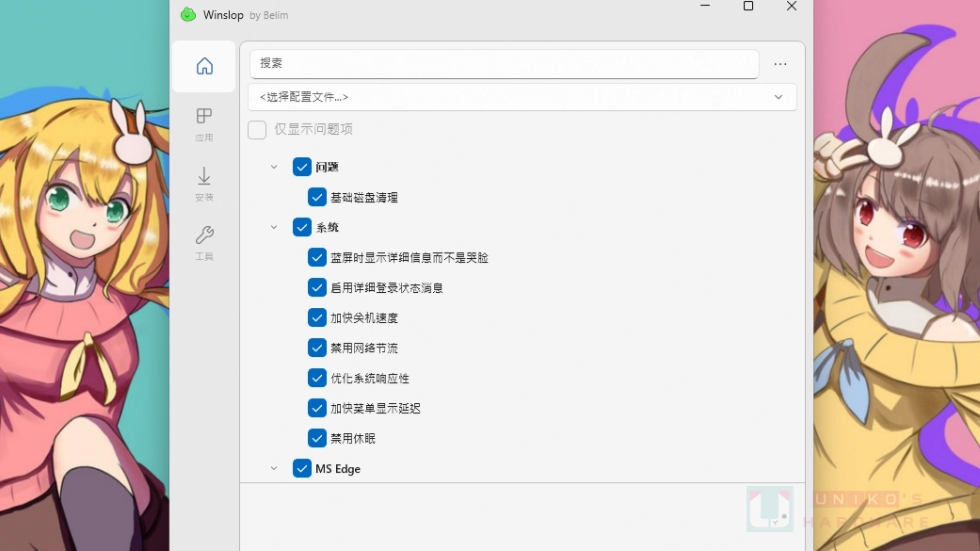Uncheck the 问题 group checkbox
The width and height of the screenshot is (980, 551).
pos(302,167)
